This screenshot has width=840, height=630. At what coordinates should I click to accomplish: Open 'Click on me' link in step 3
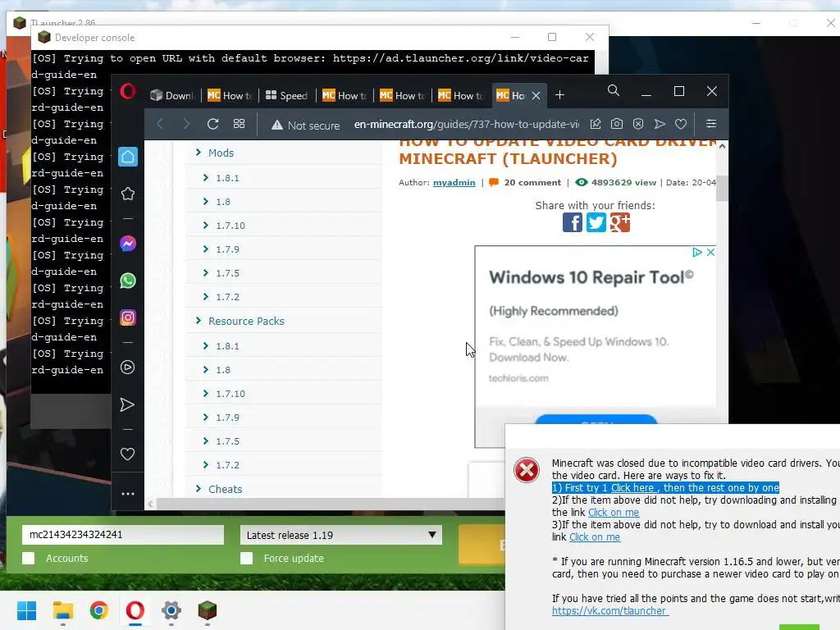(x=595, y=536)
